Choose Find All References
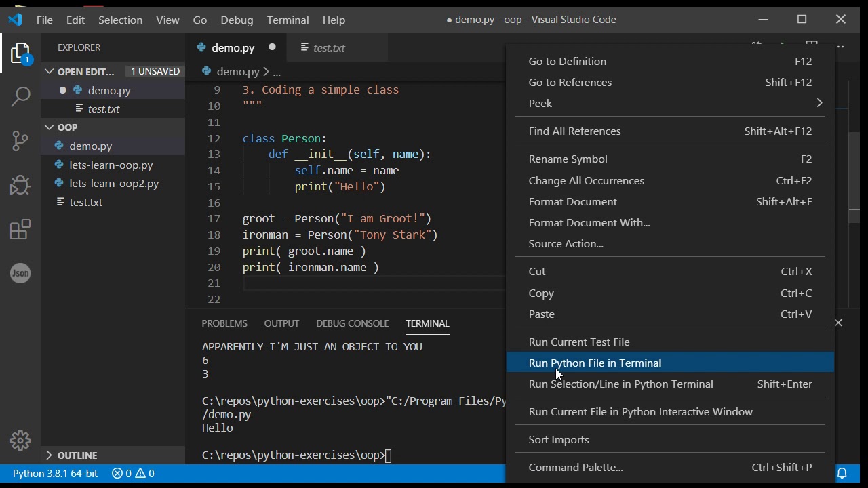Screen dimensions: 868x488 [x=670, y=131]
